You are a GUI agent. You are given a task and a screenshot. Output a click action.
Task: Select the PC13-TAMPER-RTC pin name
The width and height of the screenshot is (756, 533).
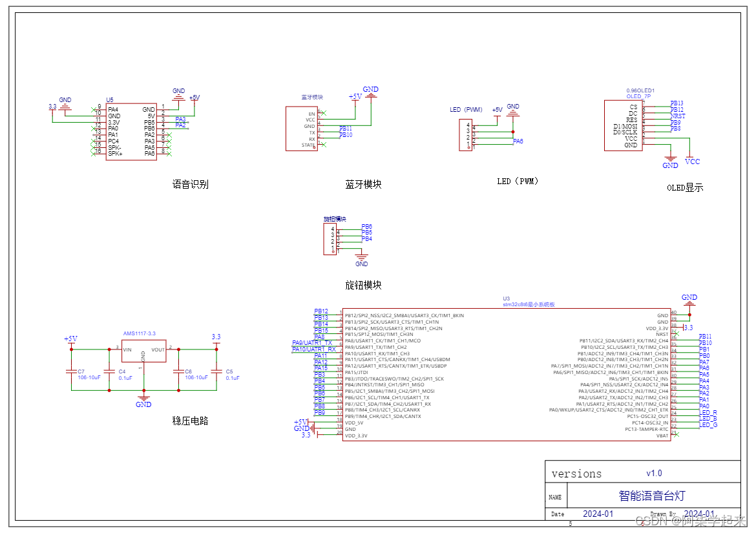coord(647,430)
